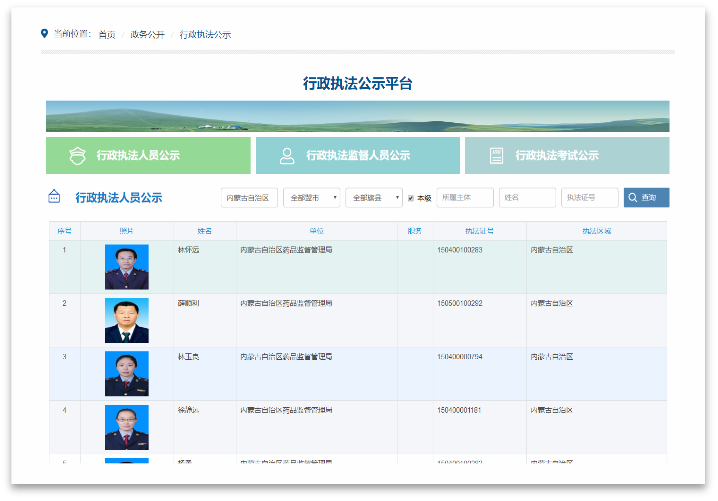Click the landscape banner image
718x501 pixels.
click(x=357, y=116)
